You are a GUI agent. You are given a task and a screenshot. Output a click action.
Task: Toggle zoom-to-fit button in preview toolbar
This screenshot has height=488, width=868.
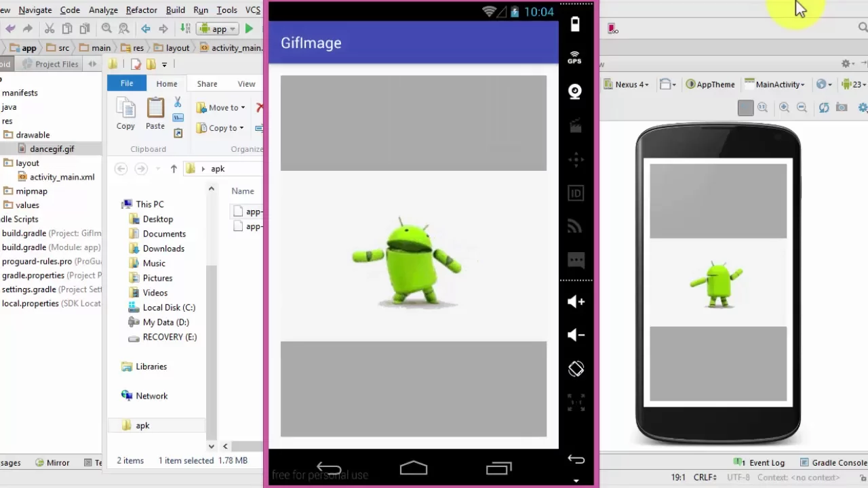pos(745,108)
